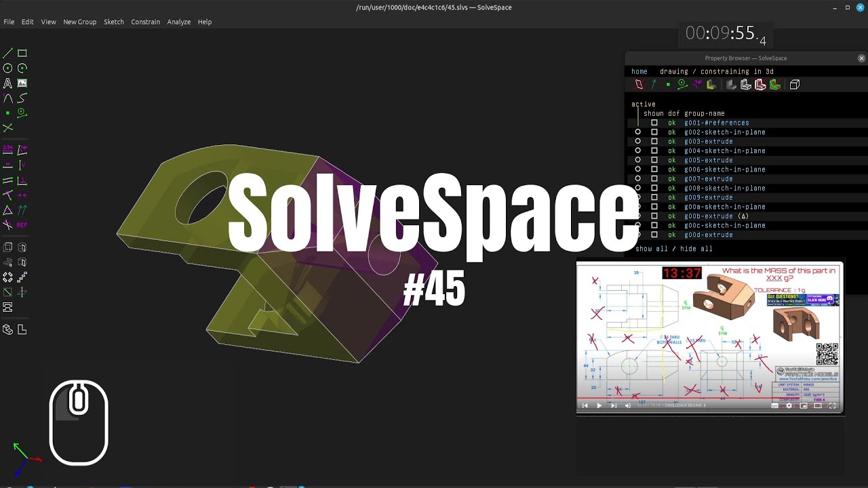The image size is (868, 488).
Task: Create sketch in 3D group
Action: tap(22, 292)
